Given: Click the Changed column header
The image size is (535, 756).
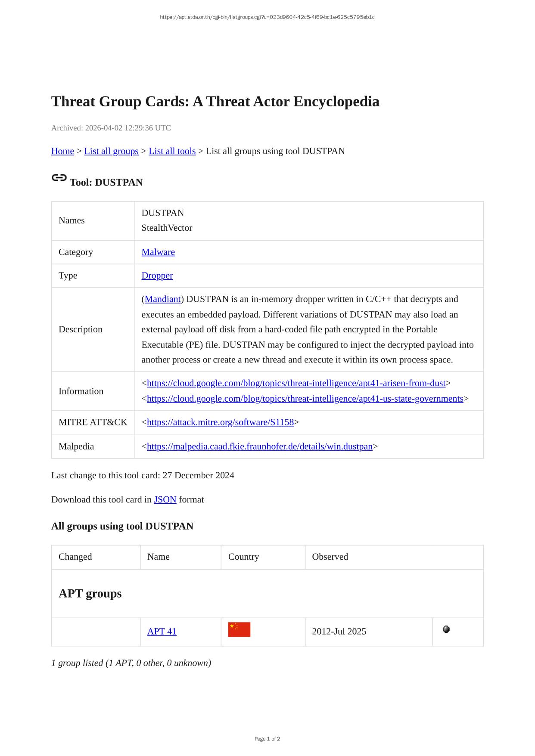Looking at the screenshot, I should pyautogui.click(x=75, y=557).
